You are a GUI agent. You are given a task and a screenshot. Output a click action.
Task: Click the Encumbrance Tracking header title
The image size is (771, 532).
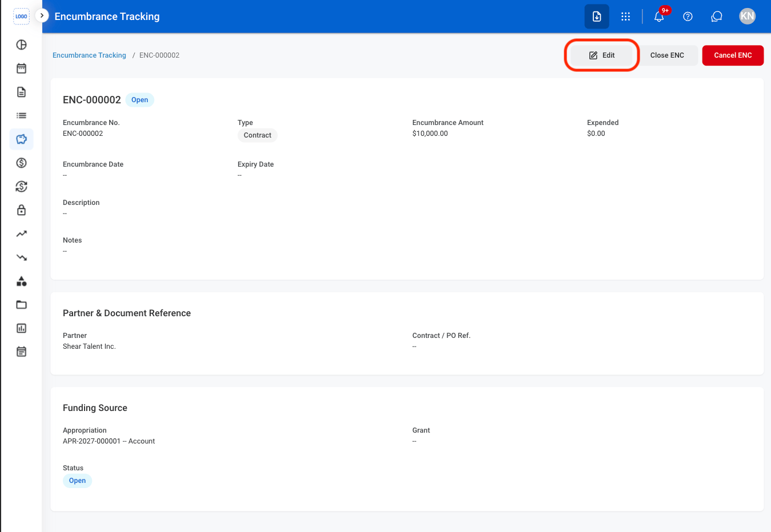pos(107,17)
